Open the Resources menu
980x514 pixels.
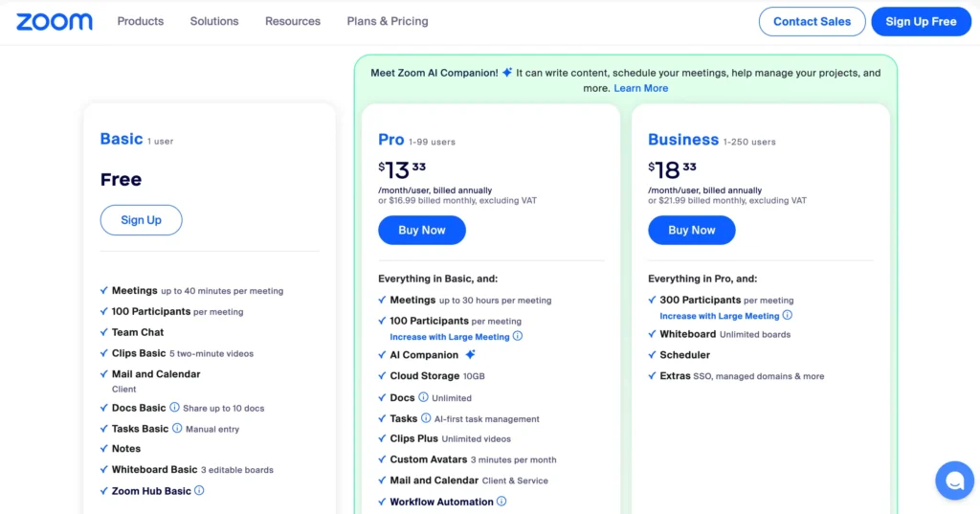pos(293,21)
